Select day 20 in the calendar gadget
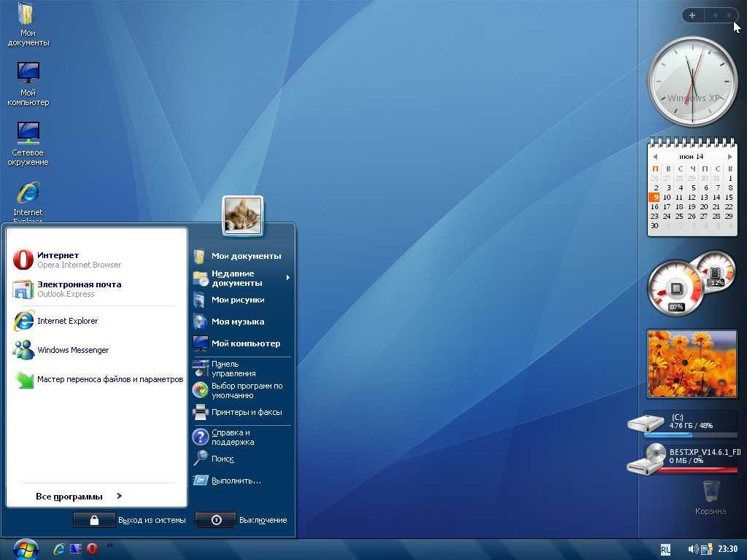Image resolution: width=747 pixels, height=560 pixels. point(704,206)
